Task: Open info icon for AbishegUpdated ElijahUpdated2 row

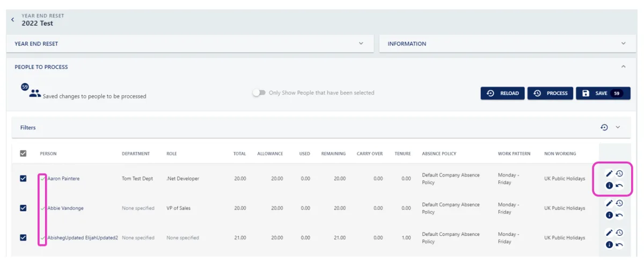Action: 609,244
